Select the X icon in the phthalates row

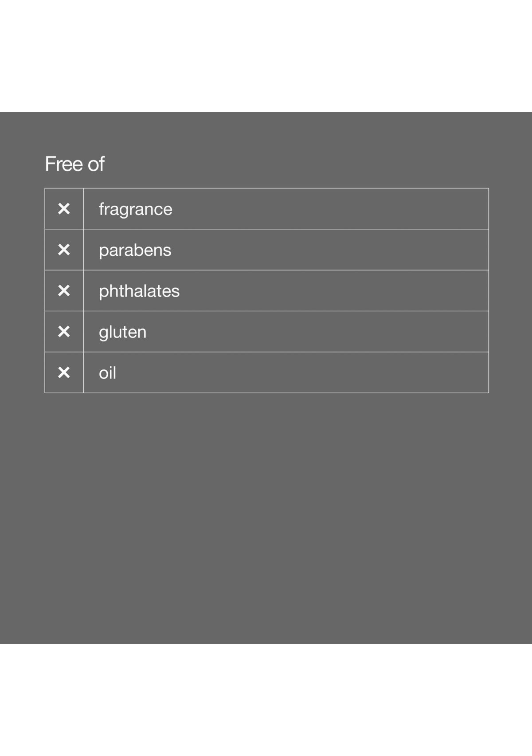click(x=64, y=291)
